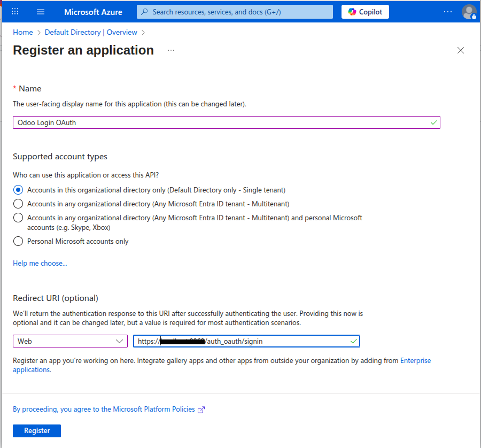481x448 pixels.
Task: Open the Microsoft Platform Policies link
Action: (x=104, y=410)
